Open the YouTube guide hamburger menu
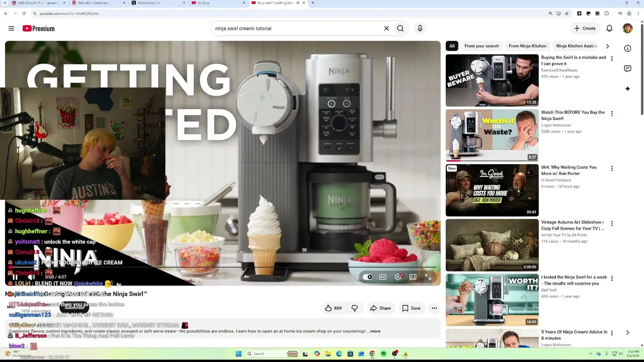This screenshot has width=644, height=362. pos(11,29)
